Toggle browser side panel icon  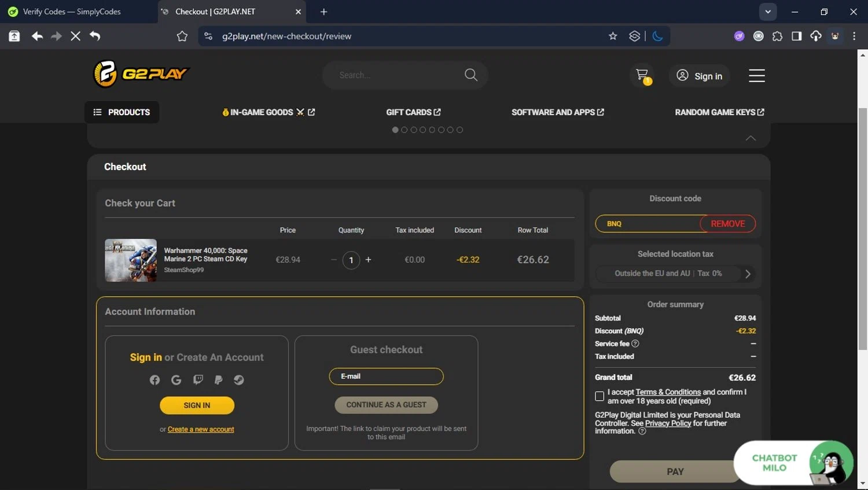tap(796, 36)
